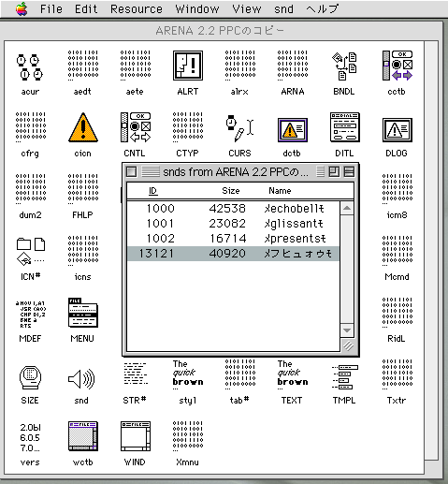Open the snd menu in menu bar
Viewport: 448px width, 484px height.
(x=283, y=9)
